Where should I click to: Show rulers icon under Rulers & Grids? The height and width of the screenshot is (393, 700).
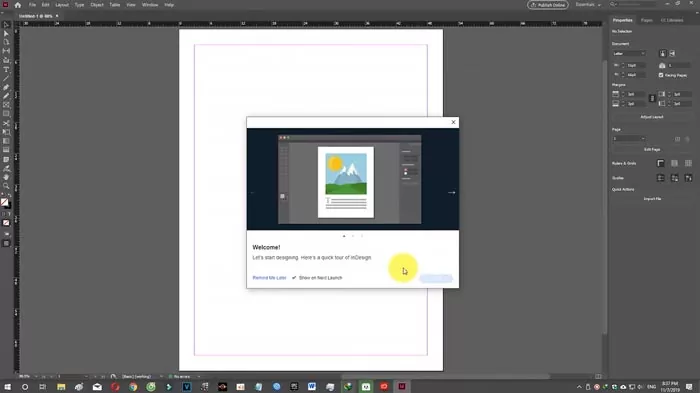tap(661, 163)
